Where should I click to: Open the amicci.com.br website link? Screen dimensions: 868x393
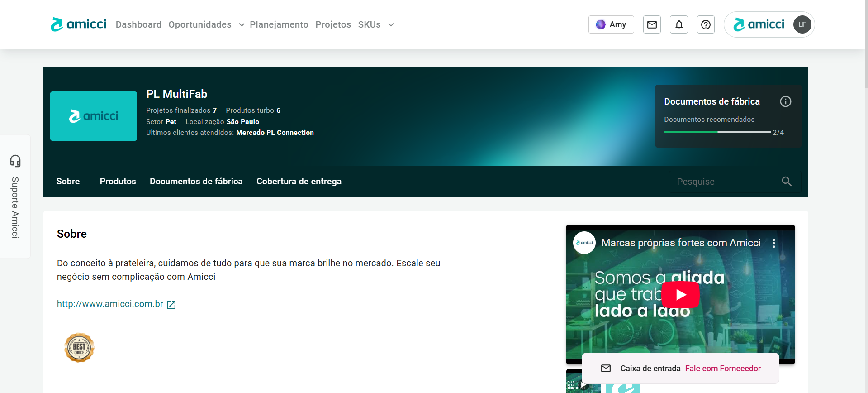(x=110, y=304)
